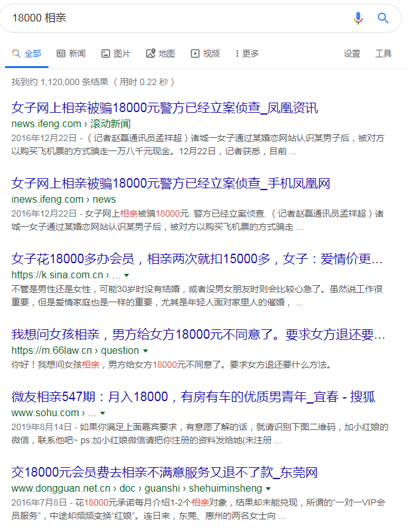Screen dimensions: 408x532
Task: Open the 搜狐 result 微友相亲547期
Action: tap(193, 397)
